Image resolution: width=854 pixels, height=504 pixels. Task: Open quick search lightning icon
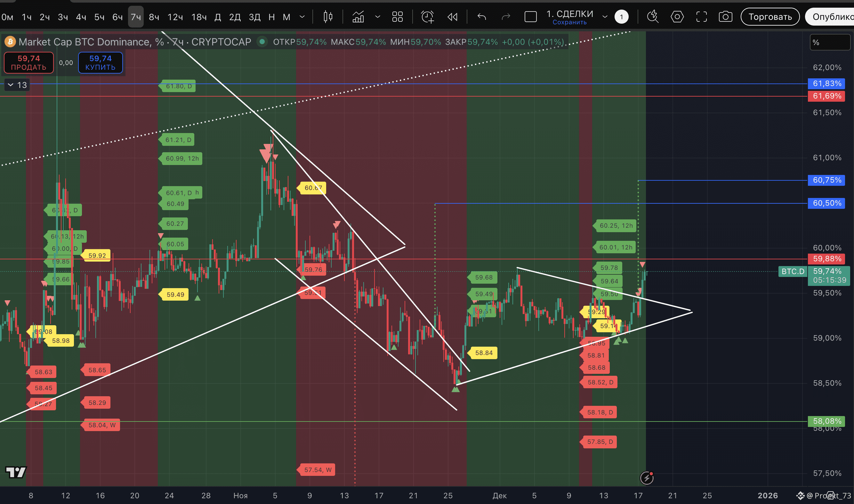(x=652, y=17)
